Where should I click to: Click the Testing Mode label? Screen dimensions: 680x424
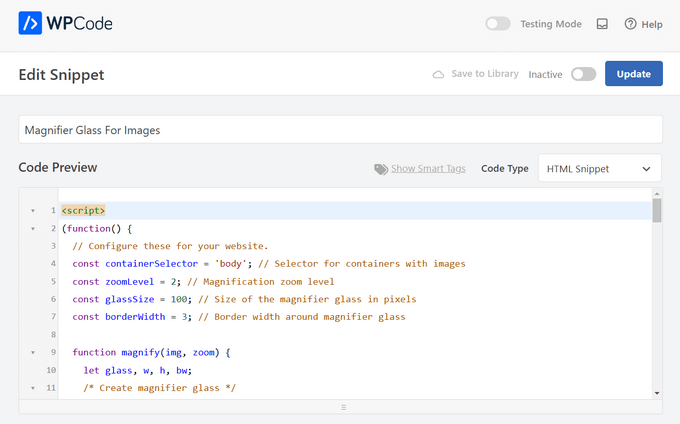pos(551,24)
